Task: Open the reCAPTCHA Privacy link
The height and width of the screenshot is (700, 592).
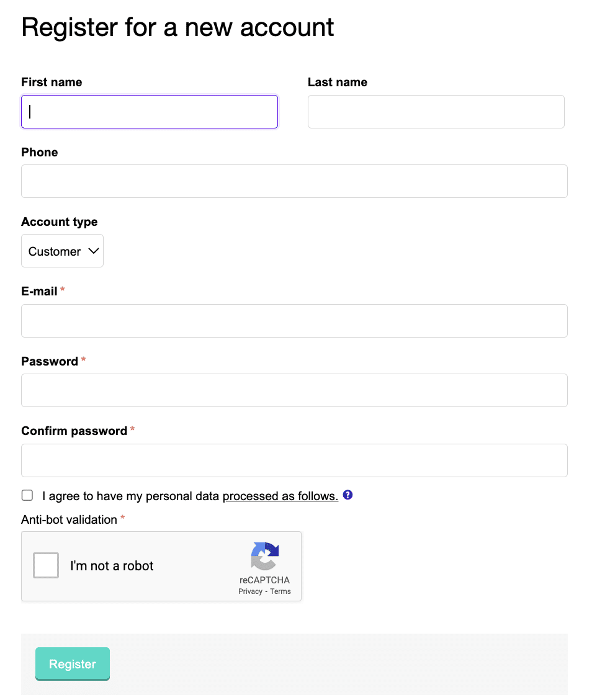Action: [x=251, y=591]
